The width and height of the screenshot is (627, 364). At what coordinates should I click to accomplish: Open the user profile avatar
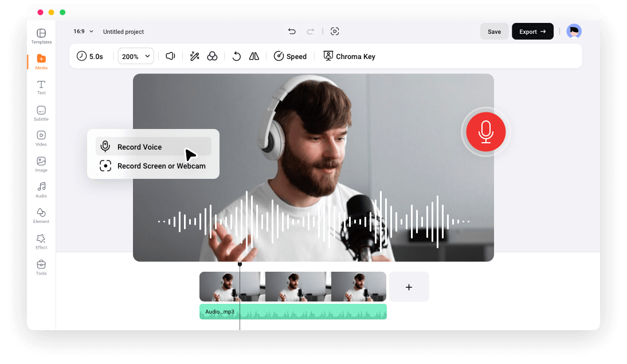(574, 31)
